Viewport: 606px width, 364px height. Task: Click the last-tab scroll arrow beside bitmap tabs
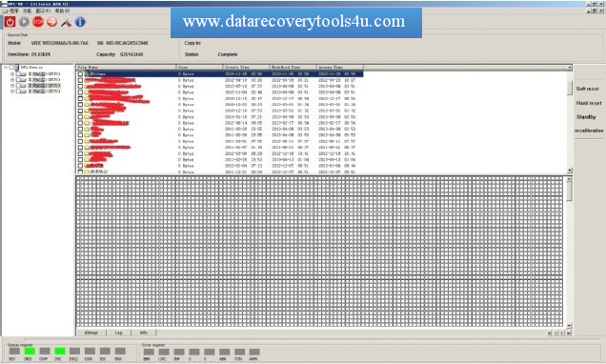click(569, 334)
